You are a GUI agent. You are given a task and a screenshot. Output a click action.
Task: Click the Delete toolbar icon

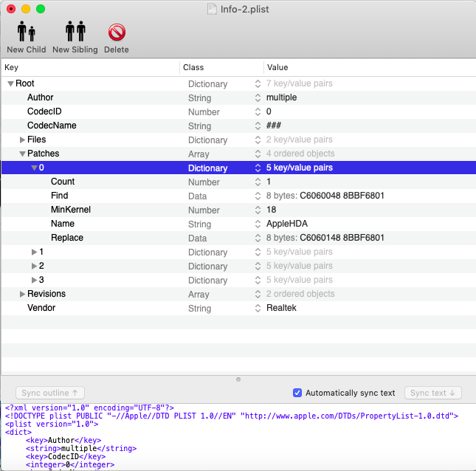pos(117,32)
